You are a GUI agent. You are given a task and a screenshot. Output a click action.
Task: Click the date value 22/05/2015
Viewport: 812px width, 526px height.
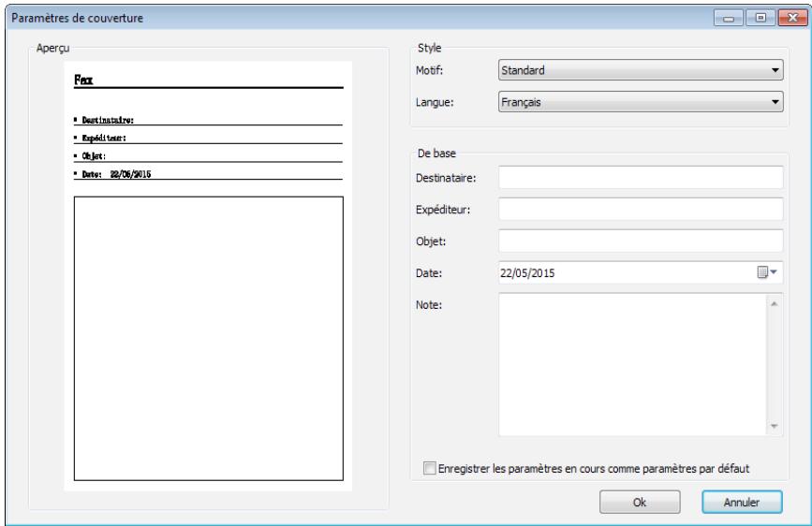tap(527, 273)
